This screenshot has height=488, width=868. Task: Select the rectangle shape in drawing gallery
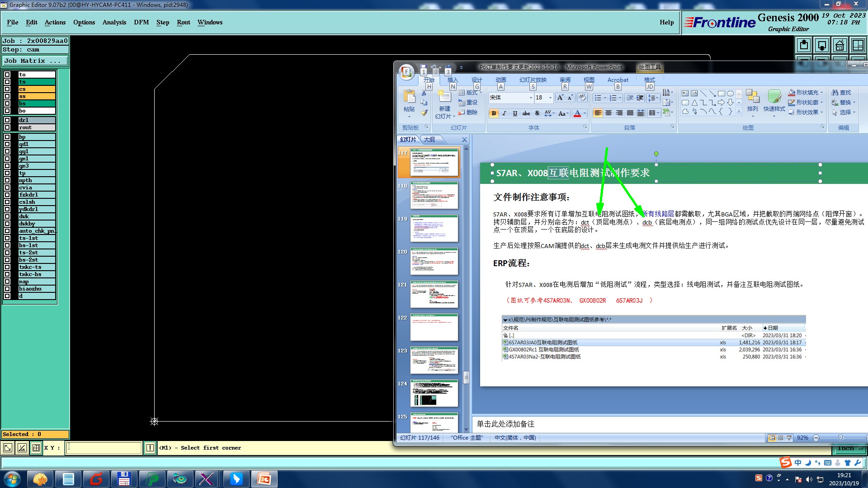pos(722,94)
